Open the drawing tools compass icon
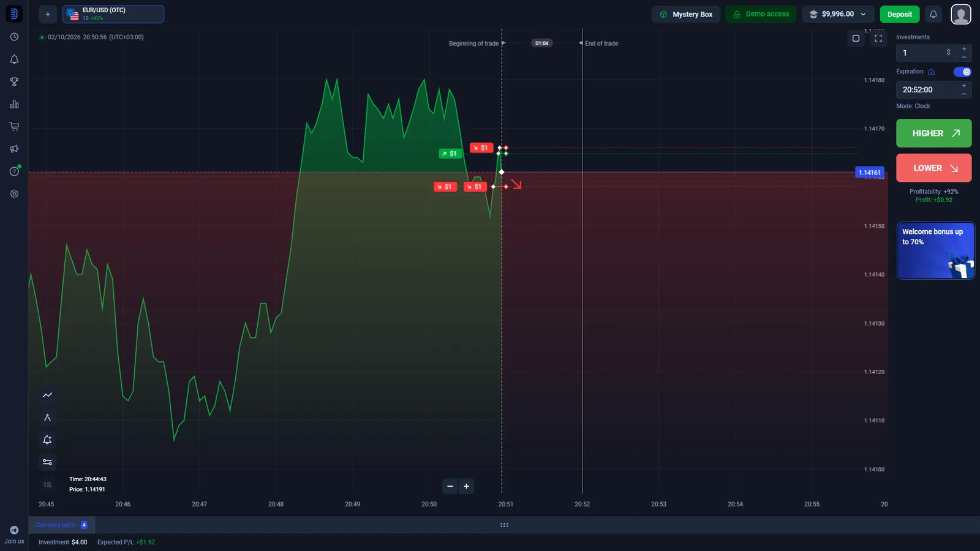980x551 pixels. (47, 418)
